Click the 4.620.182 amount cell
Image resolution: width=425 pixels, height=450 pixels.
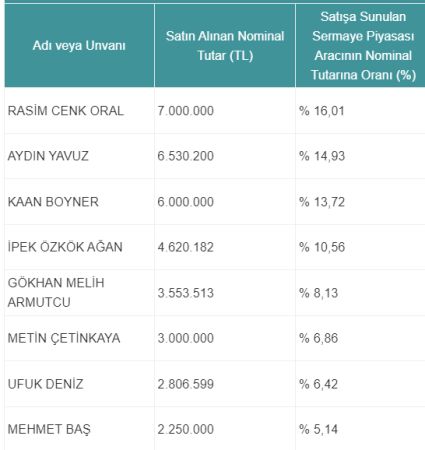click(225, 247)
